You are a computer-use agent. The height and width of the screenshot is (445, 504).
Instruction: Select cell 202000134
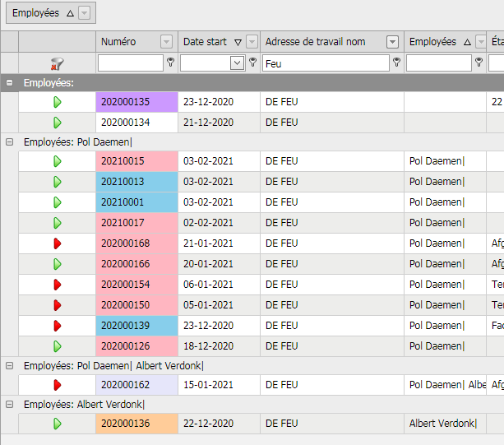(137, 123)
